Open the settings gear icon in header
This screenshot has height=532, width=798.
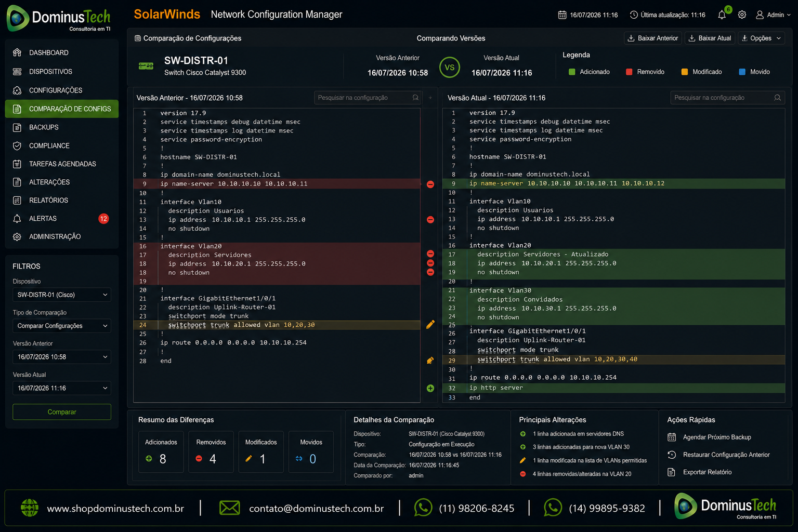(742, 15)
